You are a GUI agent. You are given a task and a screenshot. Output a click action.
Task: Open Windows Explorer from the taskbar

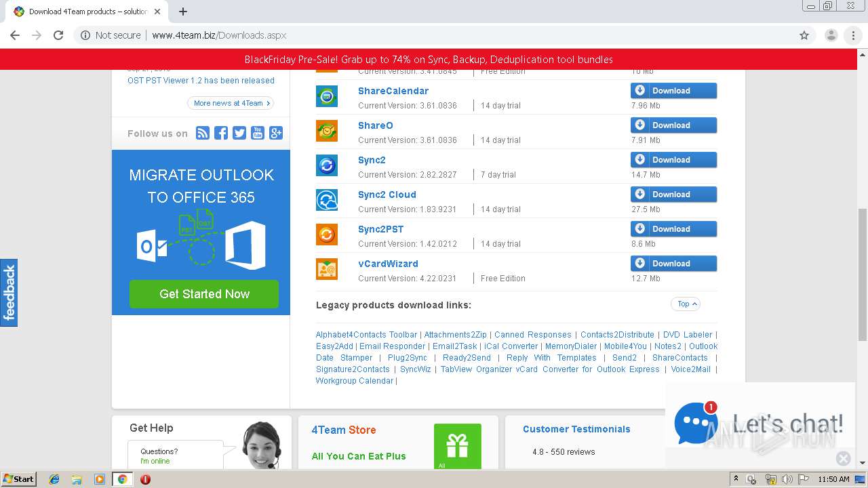77,479
